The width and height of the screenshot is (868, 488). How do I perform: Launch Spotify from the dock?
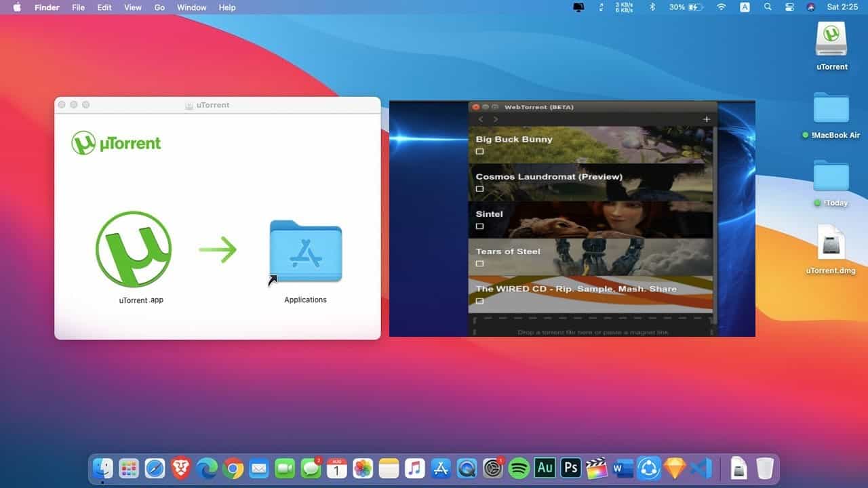(x=519, y=468)
